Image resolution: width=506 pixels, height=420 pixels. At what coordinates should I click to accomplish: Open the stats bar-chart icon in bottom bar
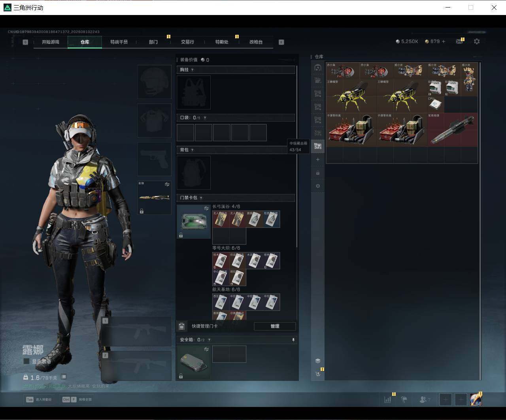pos(388,399)
